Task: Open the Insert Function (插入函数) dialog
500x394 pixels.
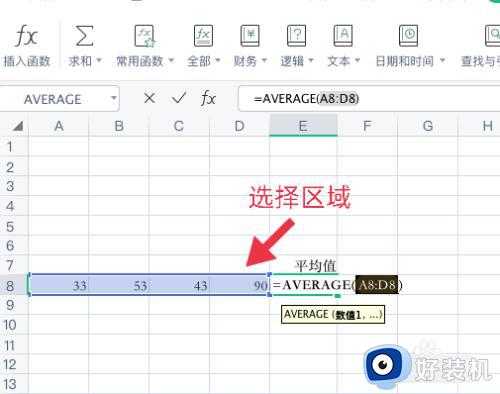Action: 26,46
